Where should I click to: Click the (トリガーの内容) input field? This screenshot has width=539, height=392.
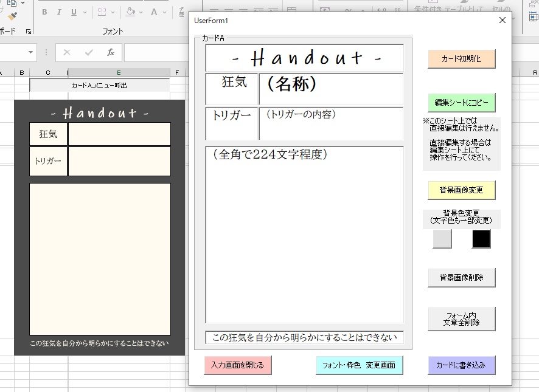(x=331, y=124)
